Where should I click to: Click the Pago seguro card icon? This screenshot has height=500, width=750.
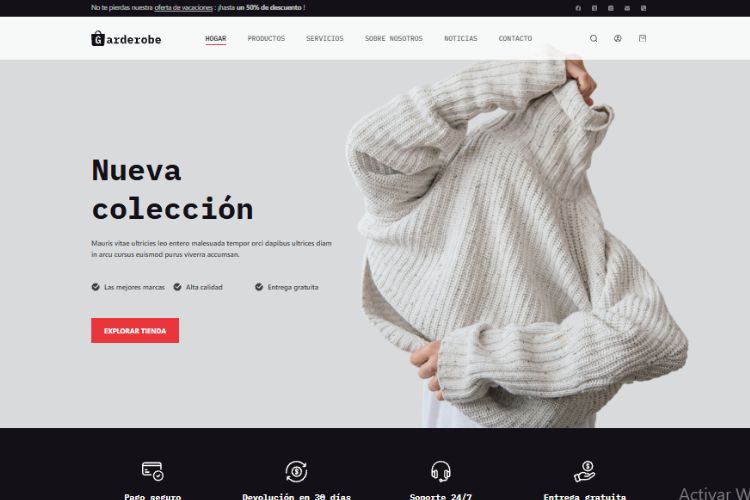click(153, 471)
